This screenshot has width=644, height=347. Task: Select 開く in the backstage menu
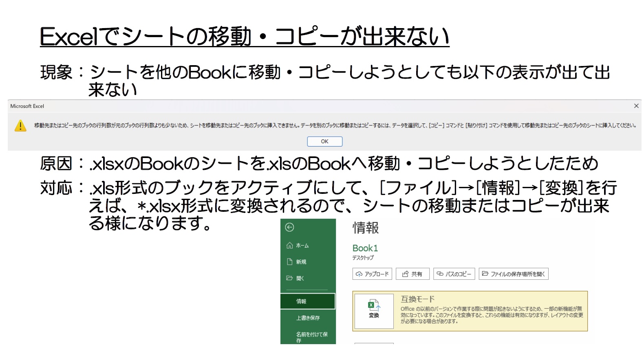[x=308, y=278]
